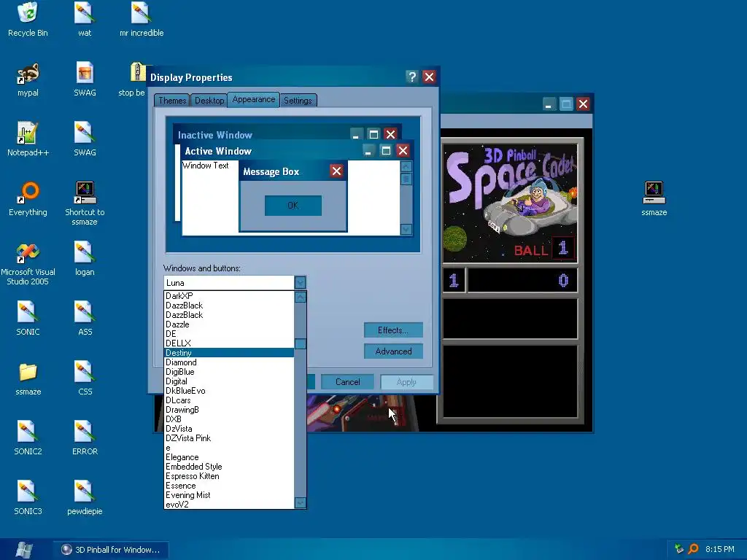
Task: Choose Dazzle from the style list
Action: click(x=228, y=324)
